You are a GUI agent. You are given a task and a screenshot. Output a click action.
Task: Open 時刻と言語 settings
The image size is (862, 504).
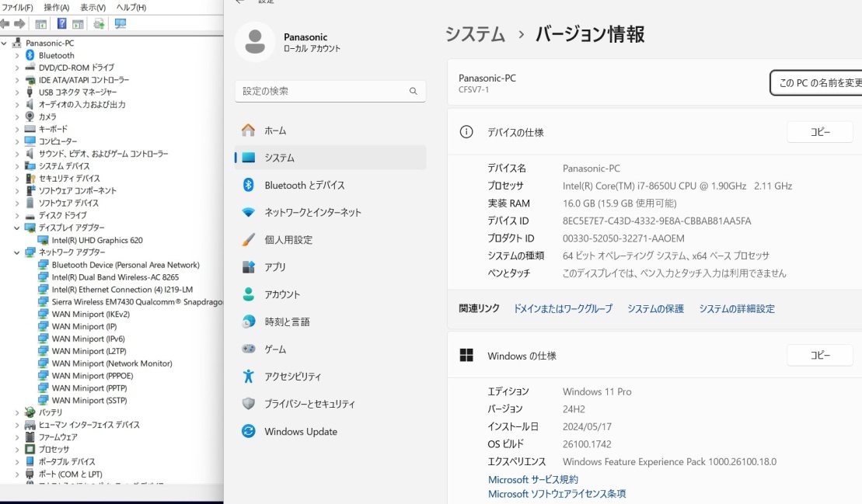tap(330, 322)
